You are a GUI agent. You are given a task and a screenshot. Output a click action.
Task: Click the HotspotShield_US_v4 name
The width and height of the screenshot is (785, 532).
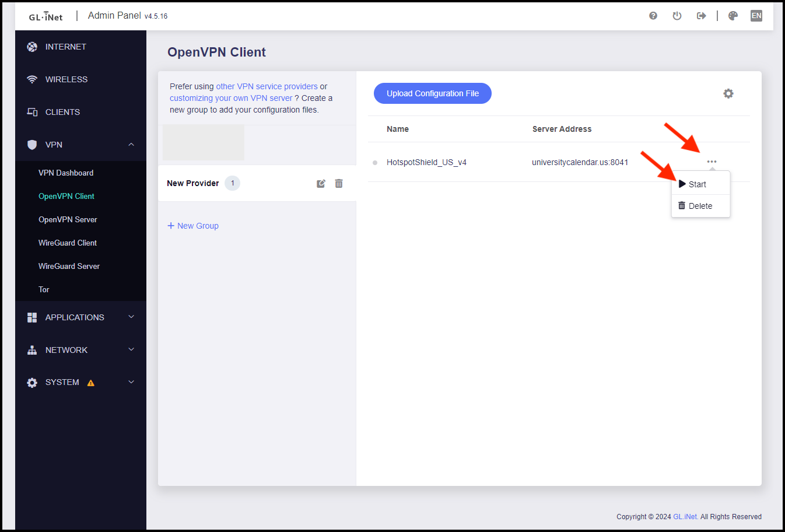(x=426, y=162)
